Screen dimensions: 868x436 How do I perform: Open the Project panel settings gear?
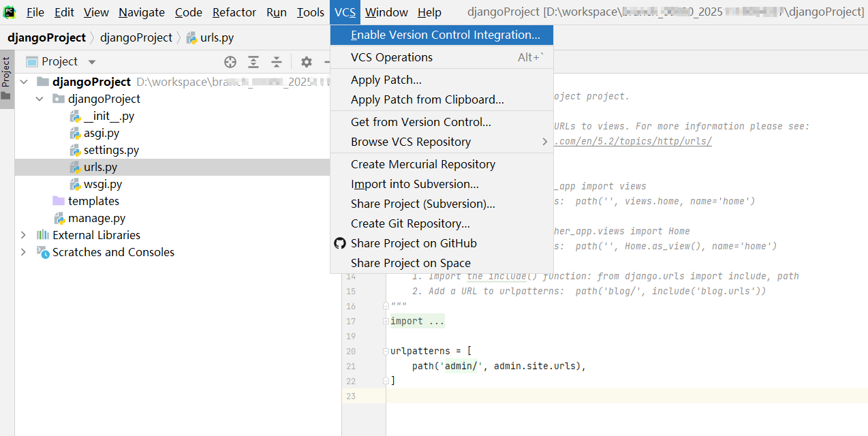[307, 62]
